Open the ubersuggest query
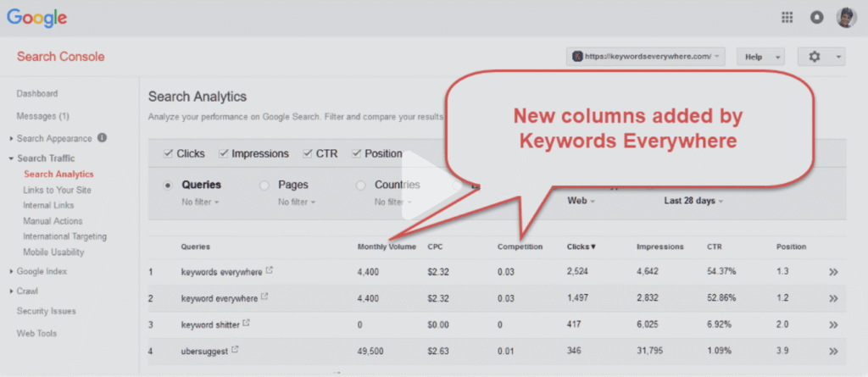Viewport: 868px width, 377px height. pyautogui.click(x=205, y=352)
